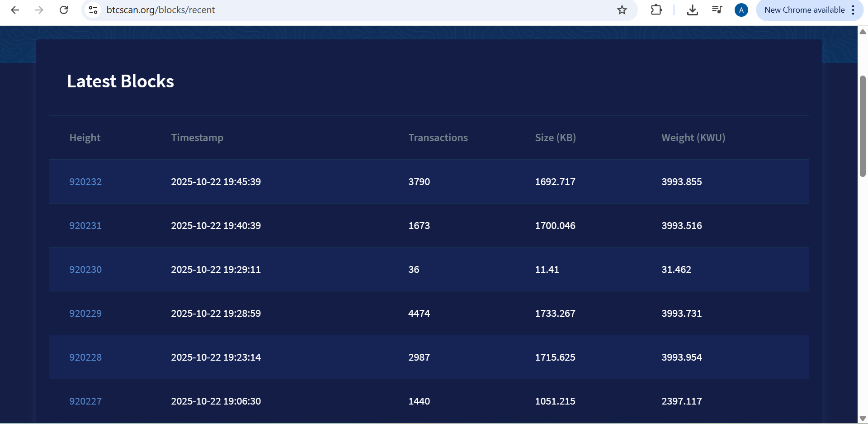868x424 pixels.
Task: Click size value 1692.717
Action: pos(555,182)
